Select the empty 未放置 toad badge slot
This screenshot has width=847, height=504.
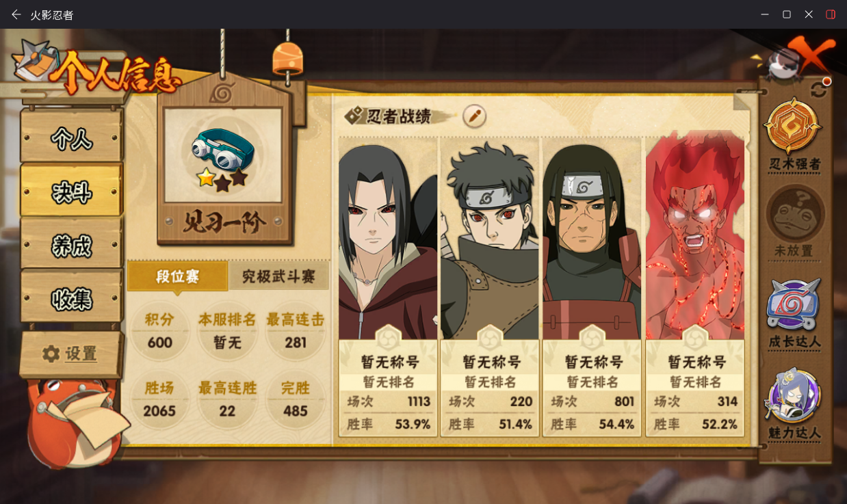794,213
